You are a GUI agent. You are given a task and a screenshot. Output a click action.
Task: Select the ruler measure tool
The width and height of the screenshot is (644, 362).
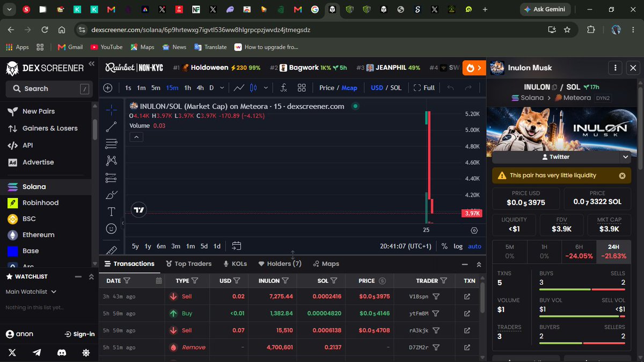pos(111,249)
